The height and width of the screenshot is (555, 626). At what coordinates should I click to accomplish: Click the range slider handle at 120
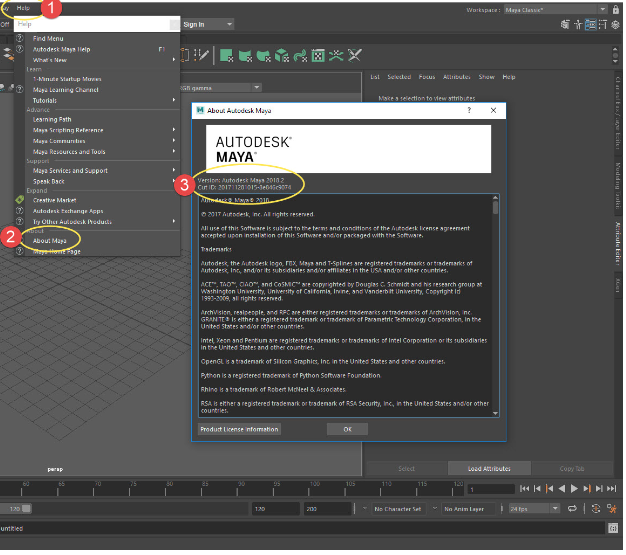coord(26,509)
